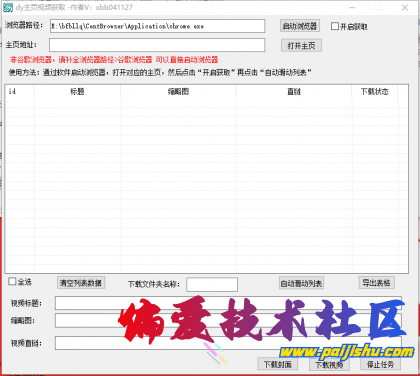Click the 使用方法 instruction text

[160, 72]
